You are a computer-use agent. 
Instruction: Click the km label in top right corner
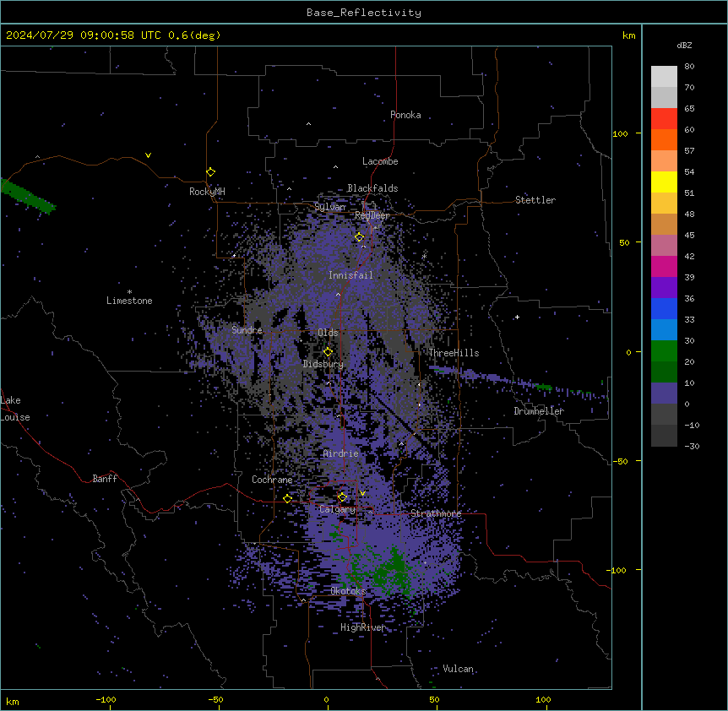coord(629,35)
